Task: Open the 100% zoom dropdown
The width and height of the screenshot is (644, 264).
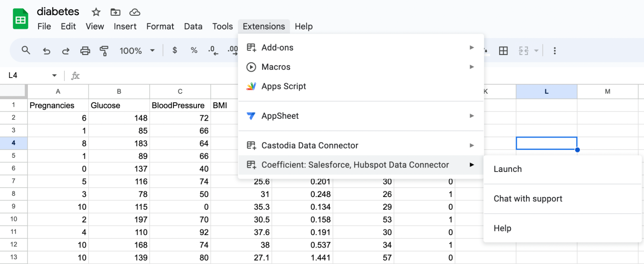Action: [x=137, y=51]
